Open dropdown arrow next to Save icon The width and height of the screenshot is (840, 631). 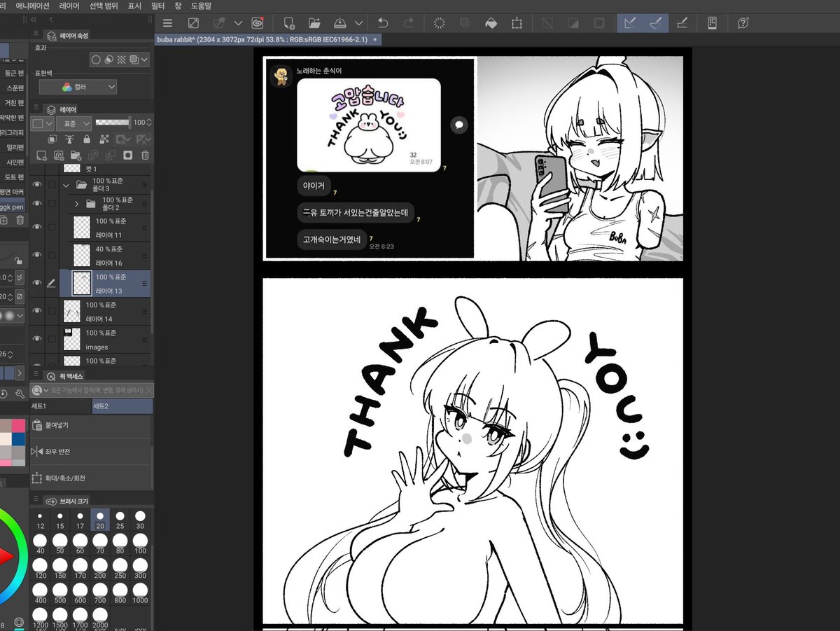click(359, 23)
